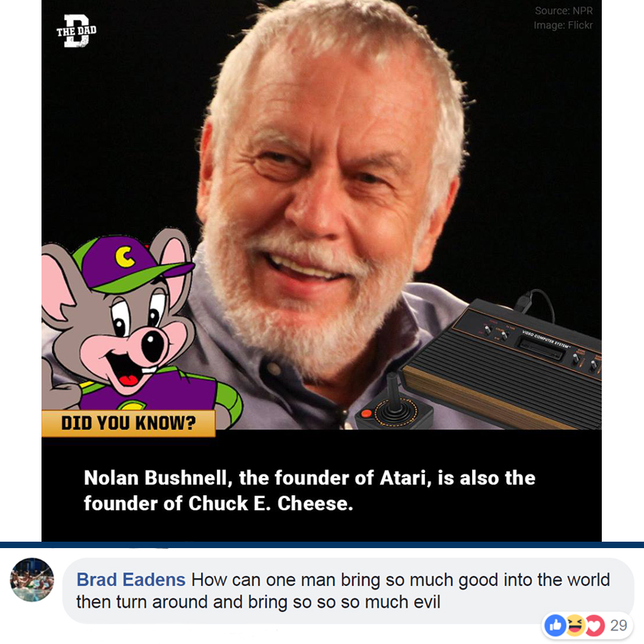Click the Image: Flickr credit text
The width and height of the screenshot is (644, 644).
coord(563,25)
